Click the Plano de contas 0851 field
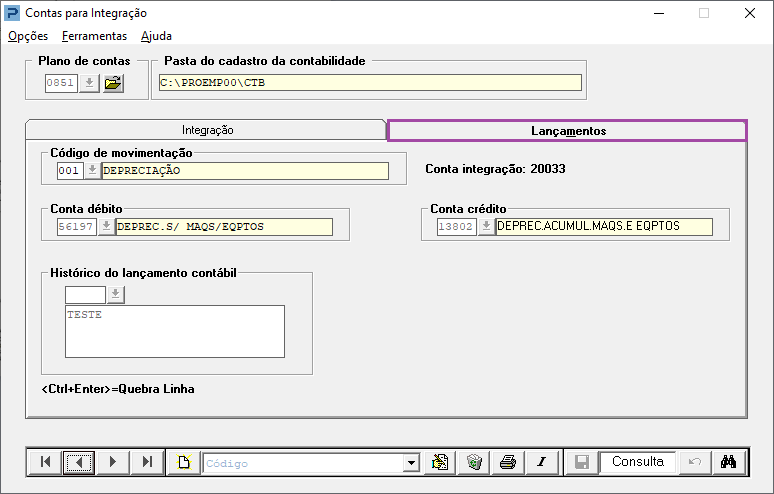The width and height of the screenshot is (774, 494). click(61, 82)
